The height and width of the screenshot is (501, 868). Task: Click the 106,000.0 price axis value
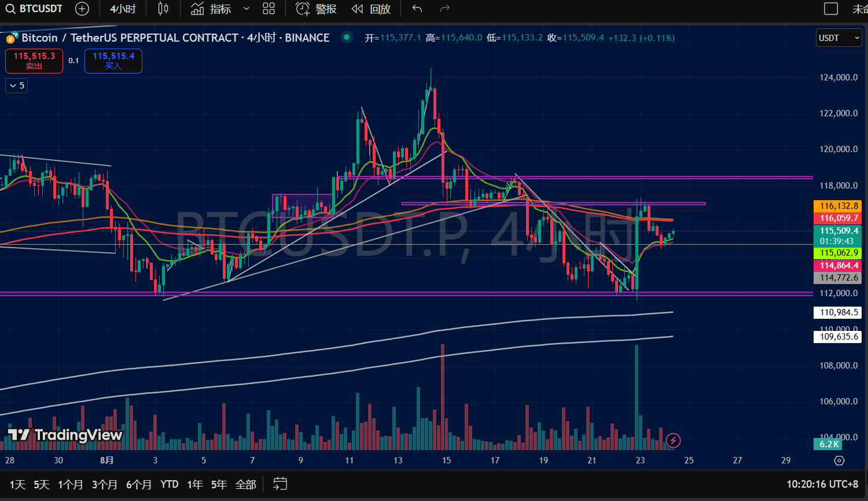(x=838, y=401)
